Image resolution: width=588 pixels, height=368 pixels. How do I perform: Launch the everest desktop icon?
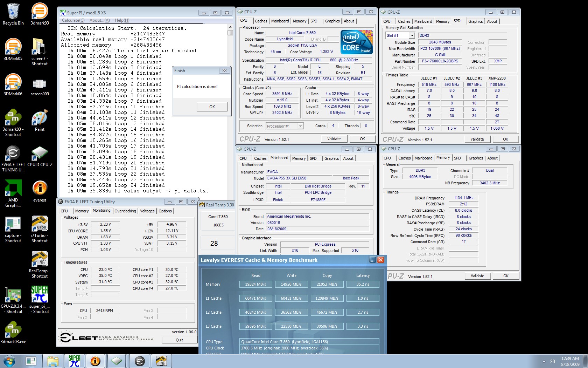pos(40,191)
